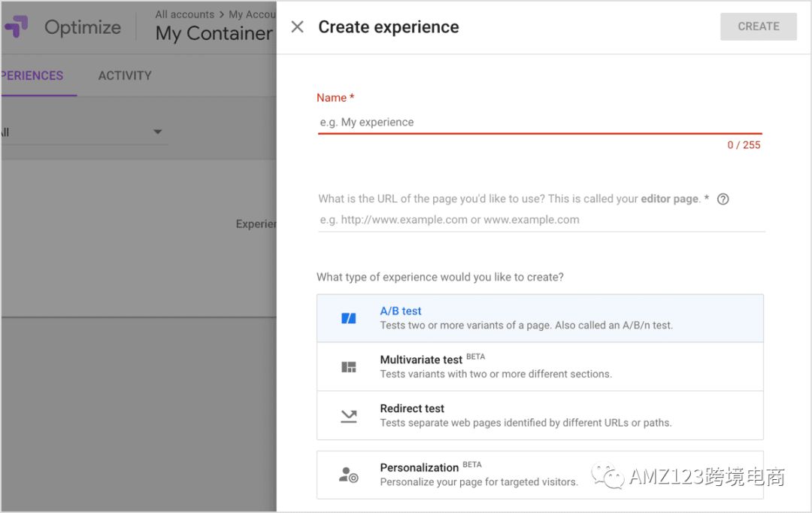
Task: Select the A/B test experience type
Action: click(540, 318)
